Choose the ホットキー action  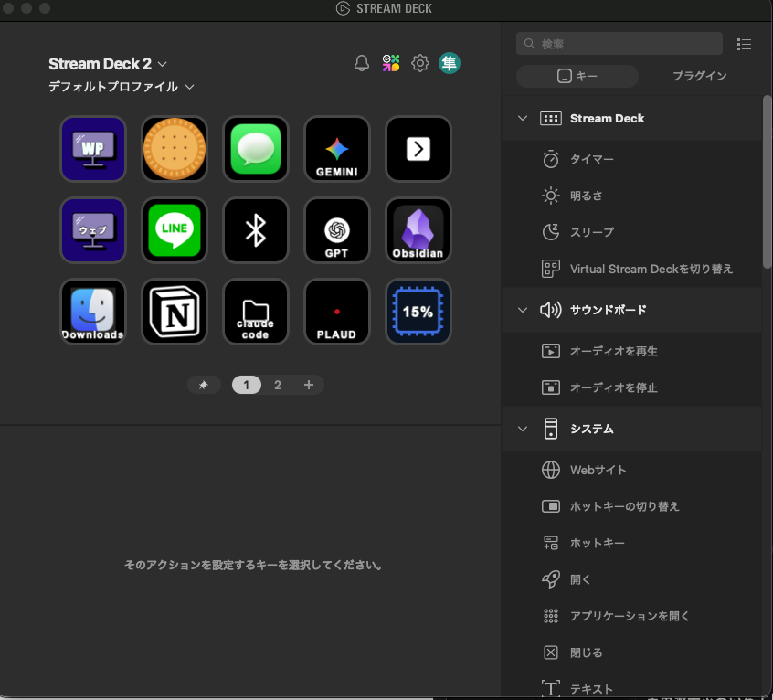632,543
